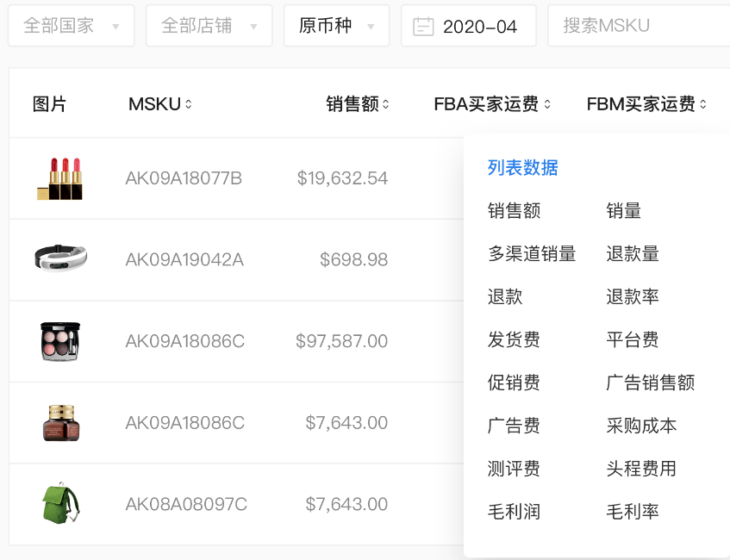Open the lipstick product image

pos(60,178)
